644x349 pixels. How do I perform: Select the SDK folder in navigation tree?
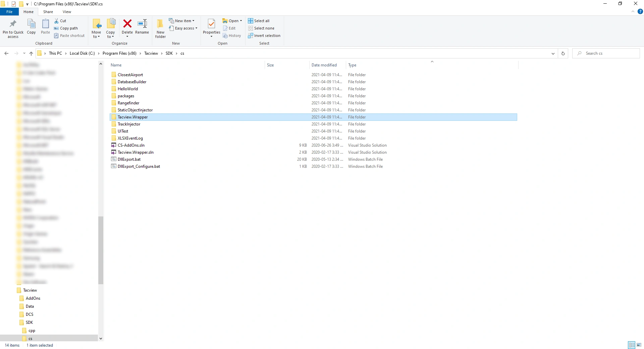29,322
